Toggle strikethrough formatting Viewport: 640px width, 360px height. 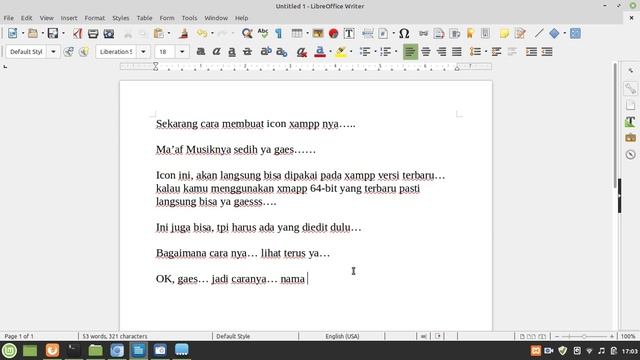tap(247, 52)
